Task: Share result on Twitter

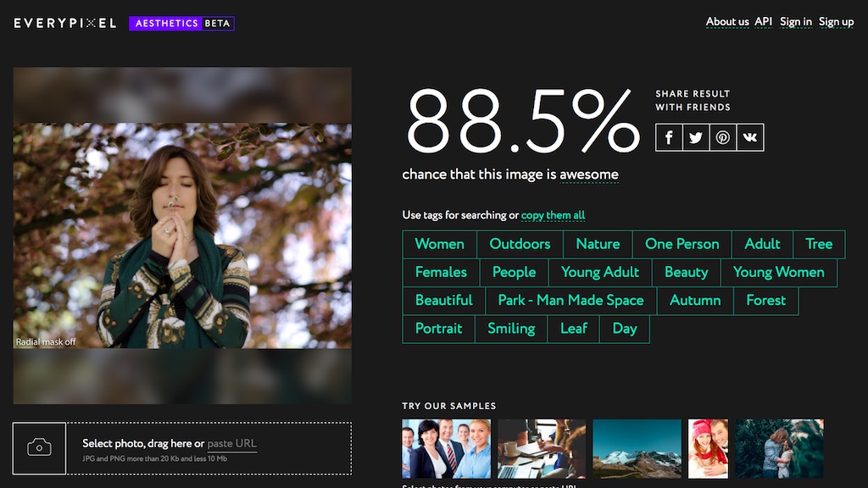Action: coord(696,137)
